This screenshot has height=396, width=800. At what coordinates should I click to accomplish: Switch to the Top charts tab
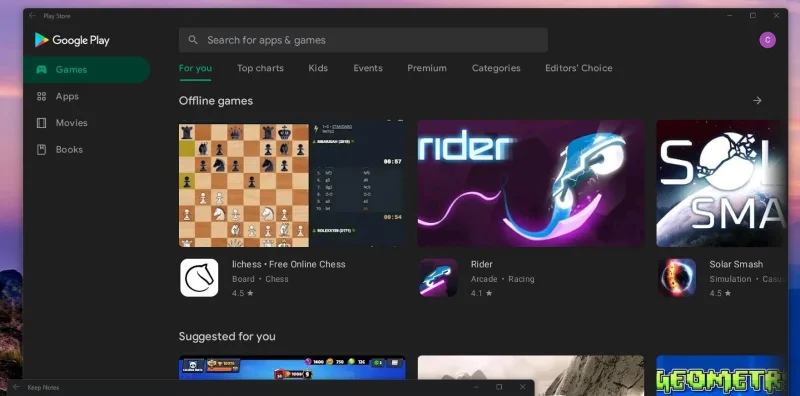point(260,68)
